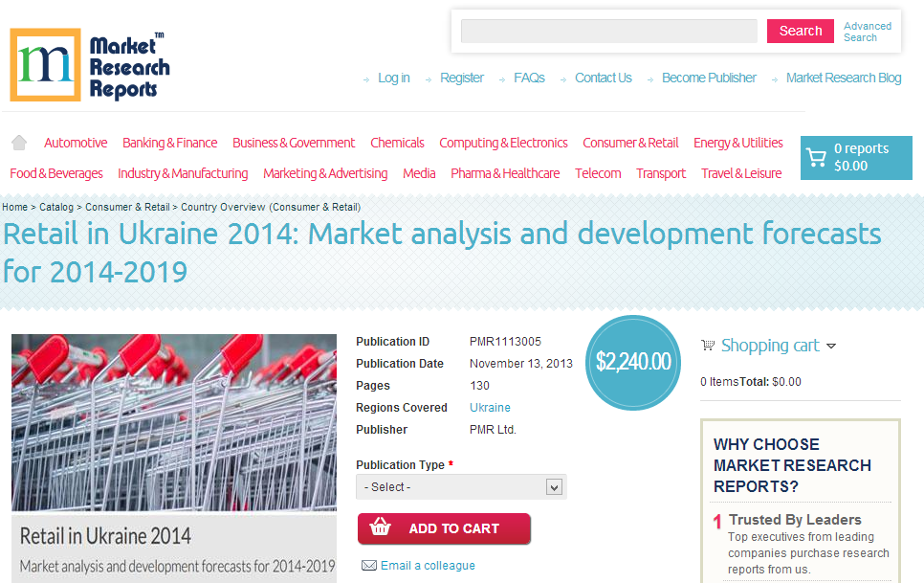Open the cart via the header basket icon
This screenshot has width=924, height=583.
(x=816, y=157)
